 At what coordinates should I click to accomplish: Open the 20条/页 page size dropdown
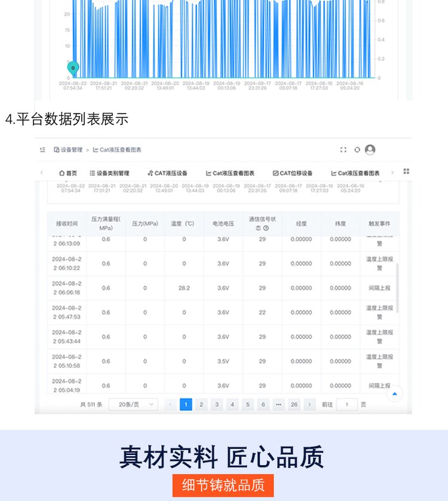133,405
